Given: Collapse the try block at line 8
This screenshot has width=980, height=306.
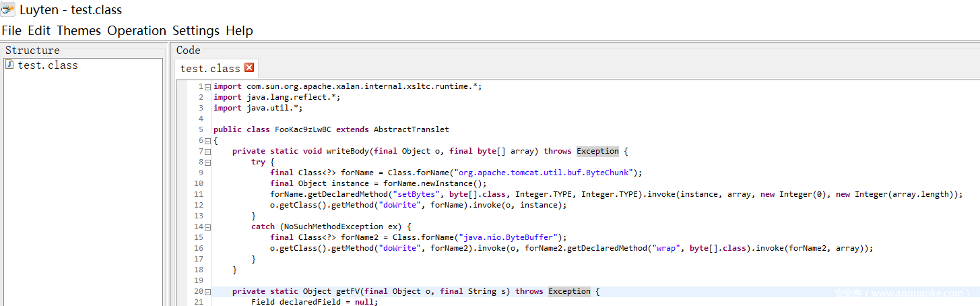Looking at the screenshot, I should 207,162.
